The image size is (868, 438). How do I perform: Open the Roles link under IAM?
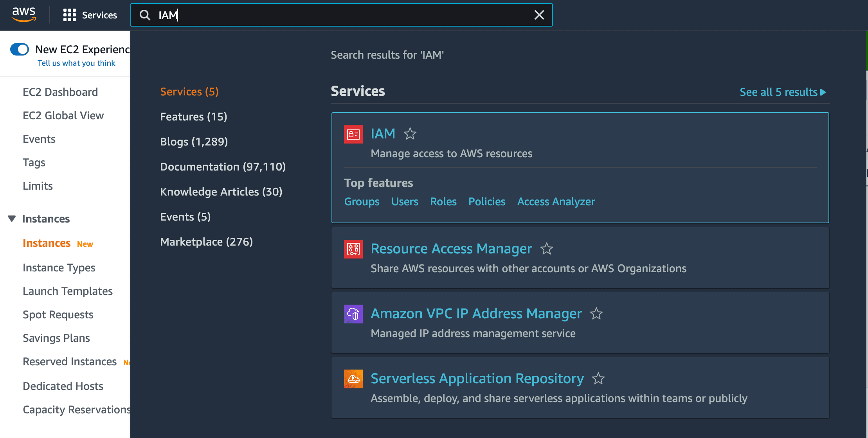pos(443,201)
